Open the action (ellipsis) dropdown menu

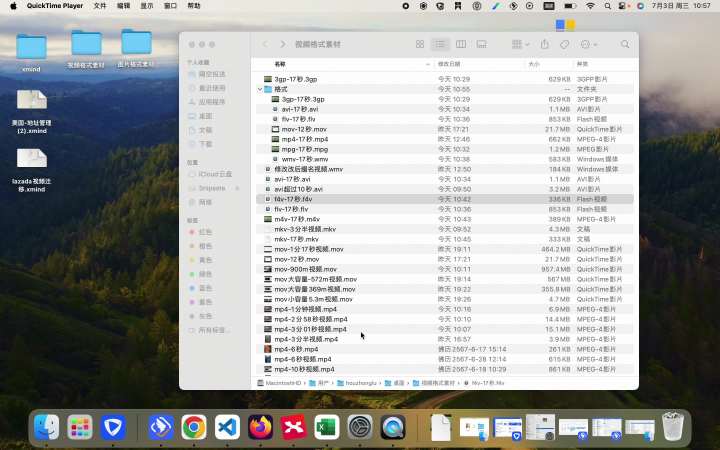coord(589,44)
